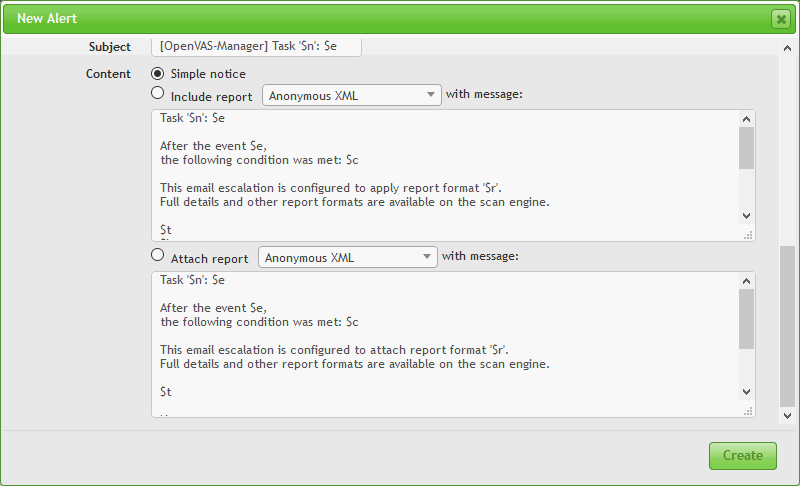Viewport: 800px width, 486px height.
Task: Click the Subject text field
Action: click(256, 47)
